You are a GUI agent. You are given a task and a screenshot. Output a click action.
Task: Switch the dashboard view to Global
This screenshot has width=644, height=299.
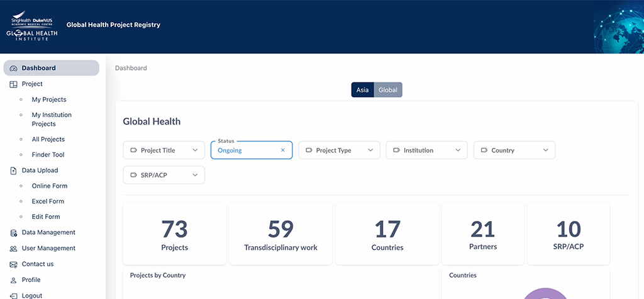tap(387, 89)
